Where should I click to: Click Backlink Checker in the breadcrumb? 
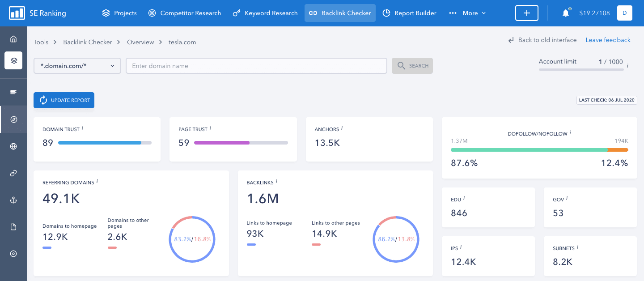(x=88, y=42)
